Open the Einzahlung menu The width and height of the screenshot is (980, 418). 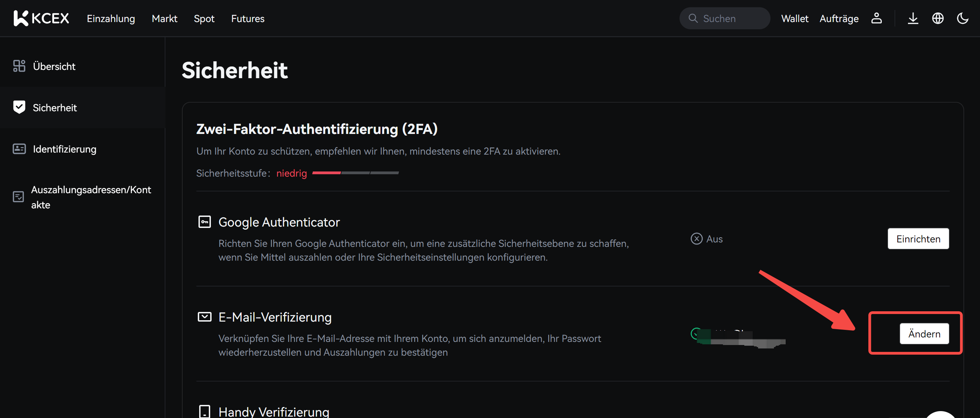pyautogui.click(x=111, y=19)
